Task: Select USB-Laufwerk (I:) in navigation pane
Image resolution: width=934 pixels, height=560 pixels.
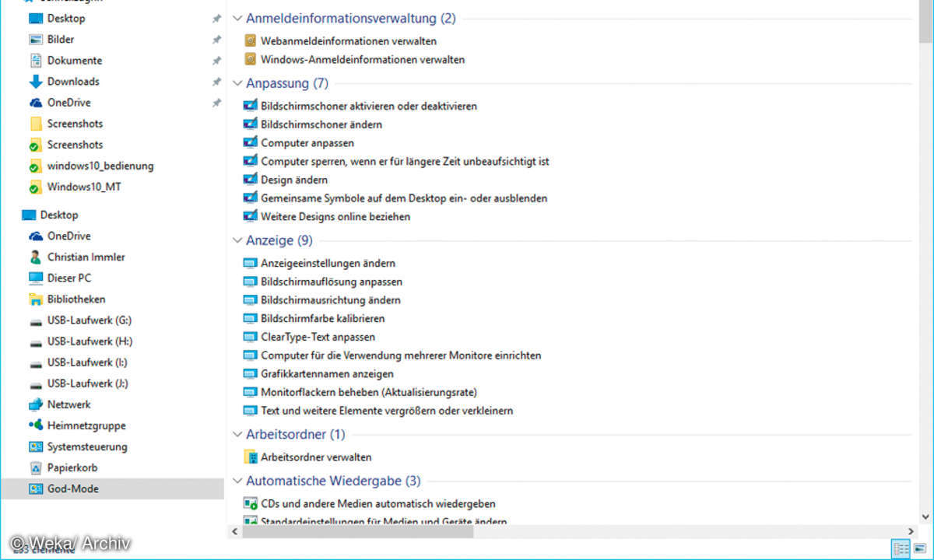Action: click(87, 362)
